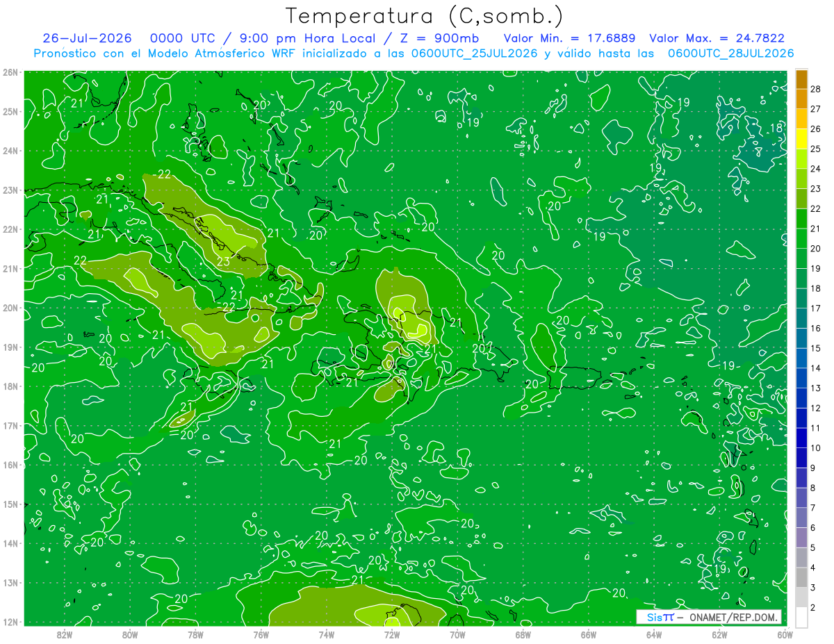Click the '62W' longitude axis label
The height and width of the screenshot is (644, 834).
(719, 634)
